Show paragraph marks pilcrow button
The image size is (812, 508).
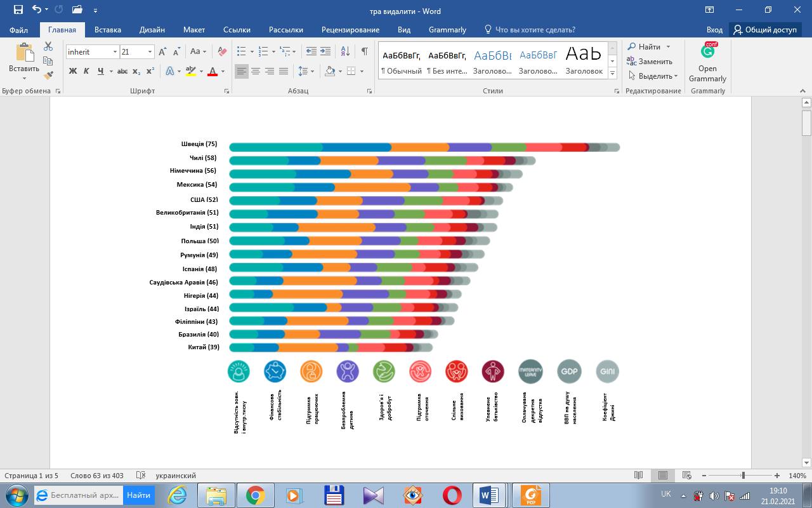coord(364,52)
